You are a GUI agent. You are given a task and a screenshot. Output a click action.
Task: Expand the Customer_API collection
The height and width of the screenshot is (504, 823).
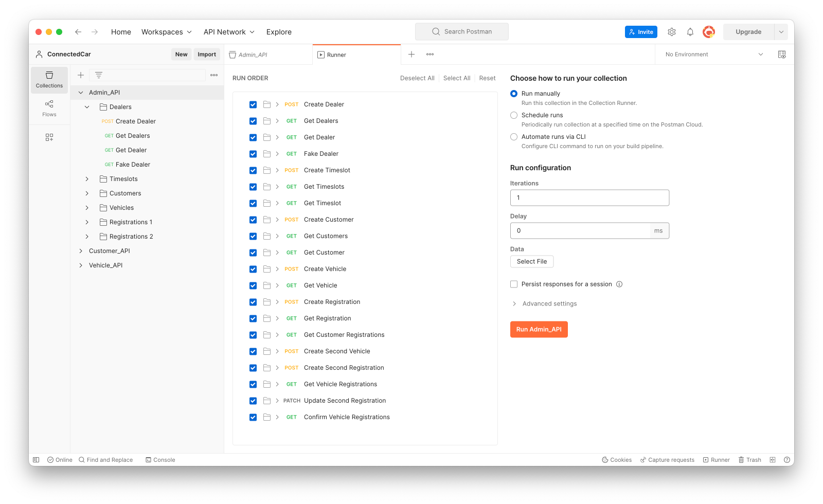tap(81, 251)
